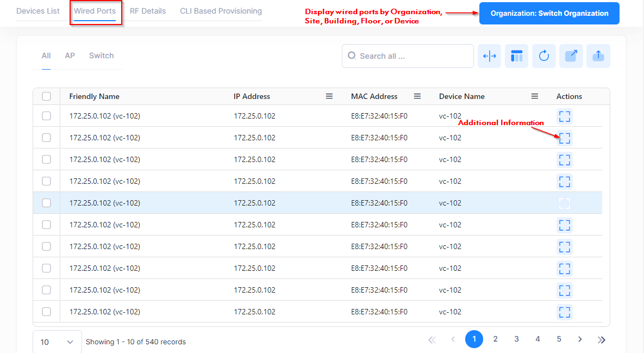This screenshot has width=644, height=353.
Task: Toggle the select-all header checkbox
Action: 46,96
